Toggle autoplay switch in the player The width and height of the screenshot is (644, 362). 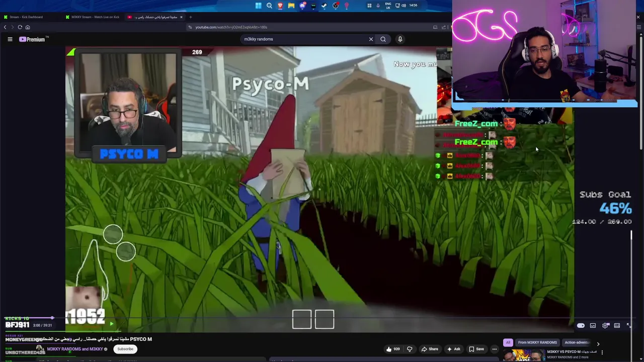(x=581, y=326)
